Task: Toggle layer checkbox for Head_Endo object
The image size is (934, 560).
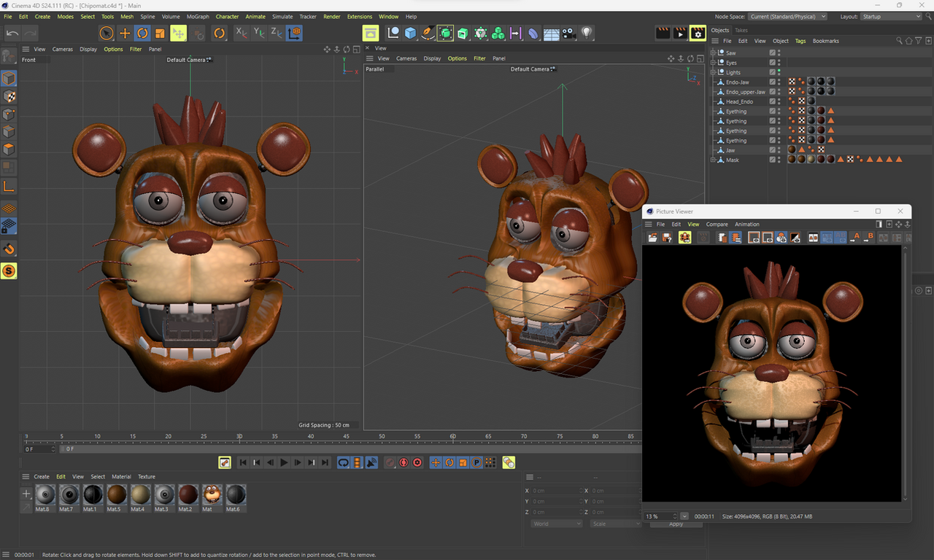Action: pyautogui.click(x=773, y=101)
